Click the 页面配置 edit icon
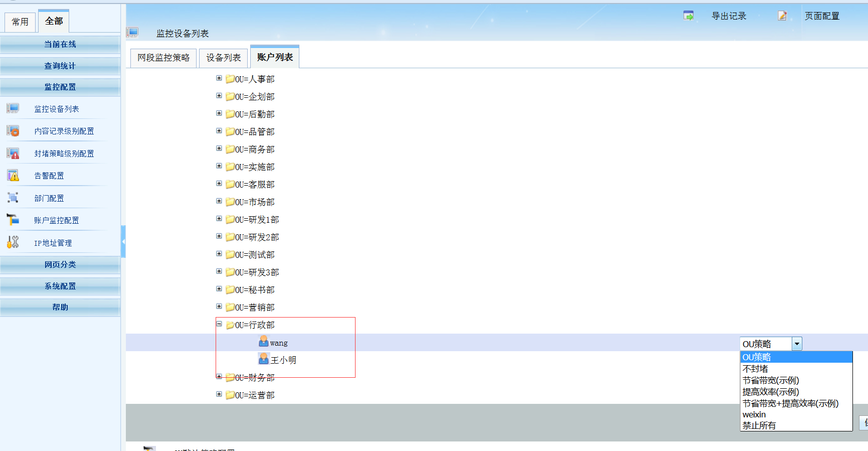The image size is (868, 451). 782,16
